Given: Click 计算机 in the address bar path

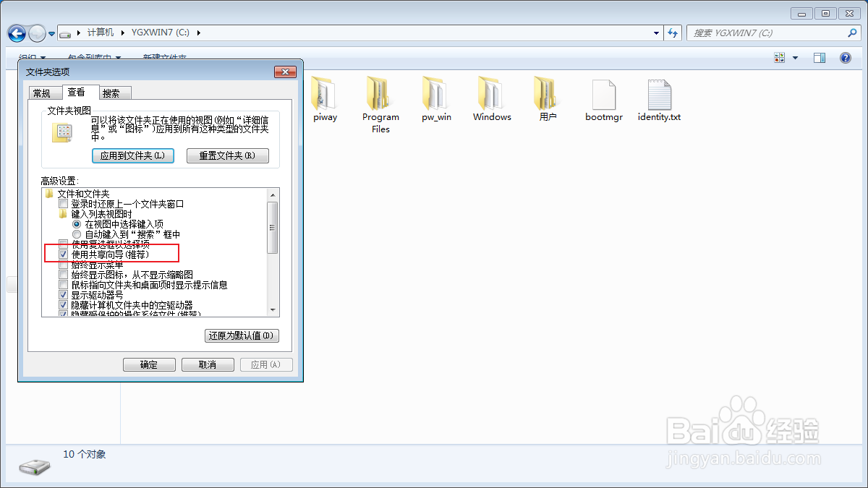Looking at the screenshot, I should click(101, 33).
